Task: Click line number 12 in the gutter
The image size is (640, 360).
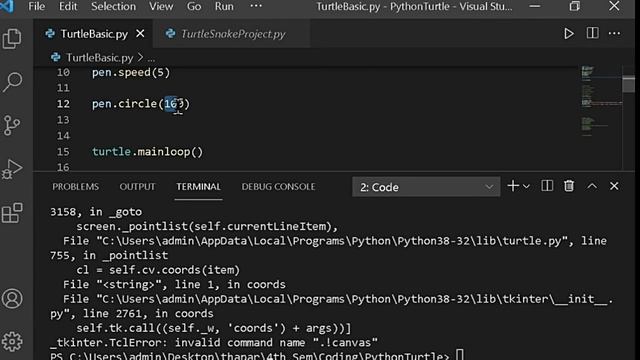Action: [x=63, y=104]
